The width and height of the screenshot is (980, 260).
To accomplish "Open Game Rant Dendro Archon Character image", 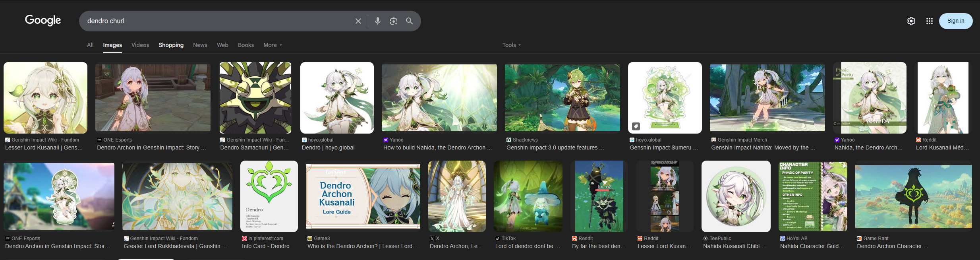I will point(914,196).
